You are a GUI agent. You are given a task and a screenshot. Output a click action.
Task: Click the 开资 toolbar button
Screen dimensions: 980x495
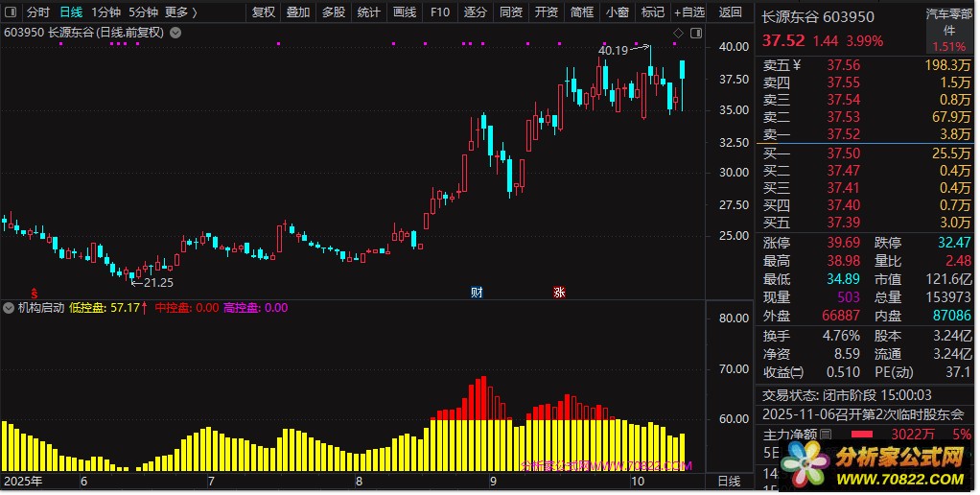(547, 12)
